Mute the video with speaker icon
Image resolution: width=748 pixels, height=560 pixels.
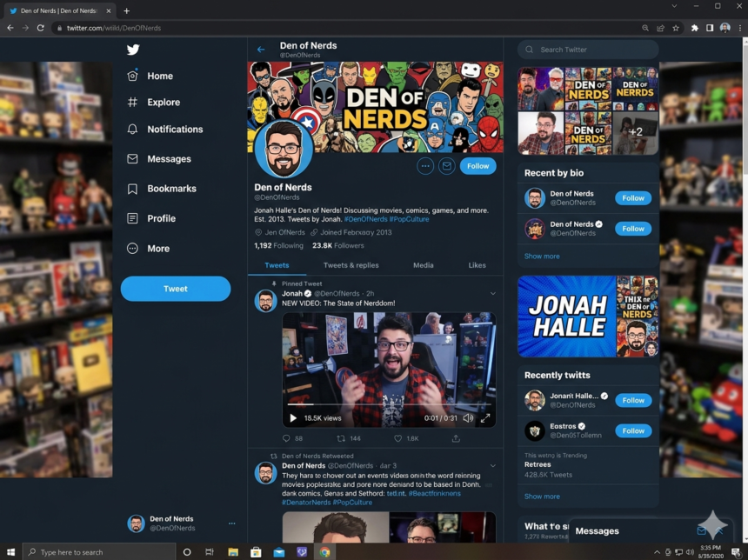pos(468,418)
